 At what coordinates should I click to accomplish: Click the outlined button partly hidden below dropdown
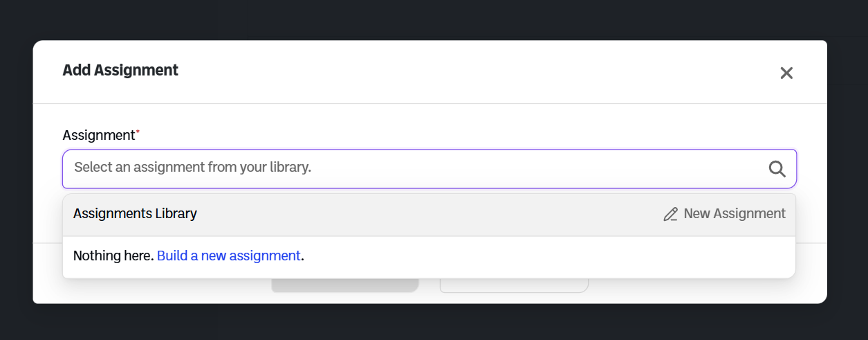click(x=514, y=285)
